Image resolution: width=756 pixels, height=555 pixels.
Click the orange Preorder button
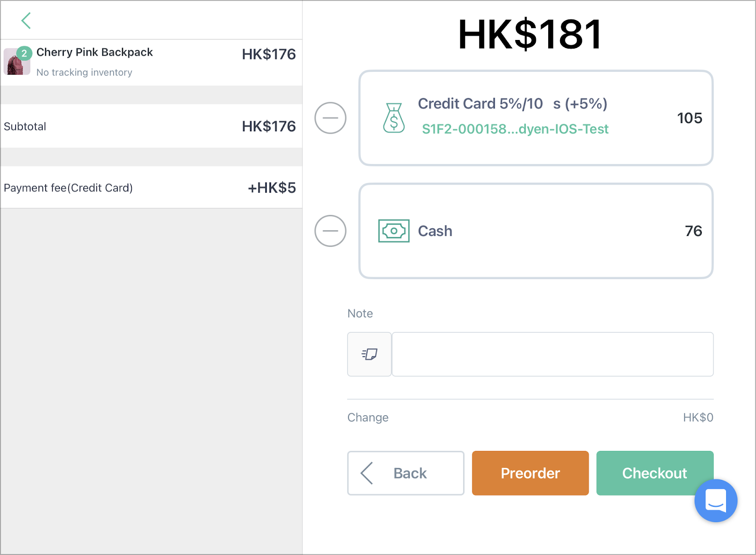click(x=530, y=473)
